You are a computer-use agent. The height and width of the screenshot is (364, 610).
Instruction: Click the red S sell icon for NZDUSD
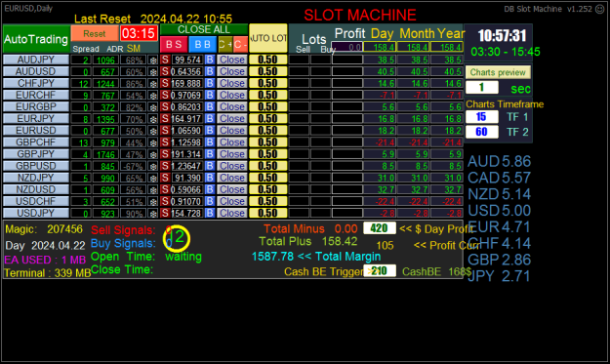click(165, 189)
